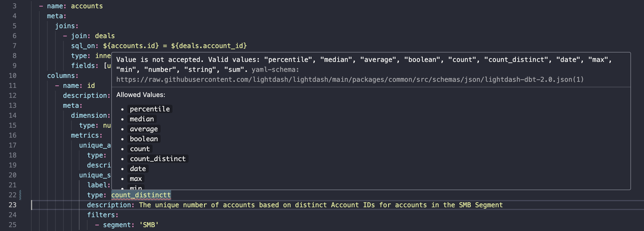
Task: Select percentile in Allowed Values list
Action: click(150, 109)
